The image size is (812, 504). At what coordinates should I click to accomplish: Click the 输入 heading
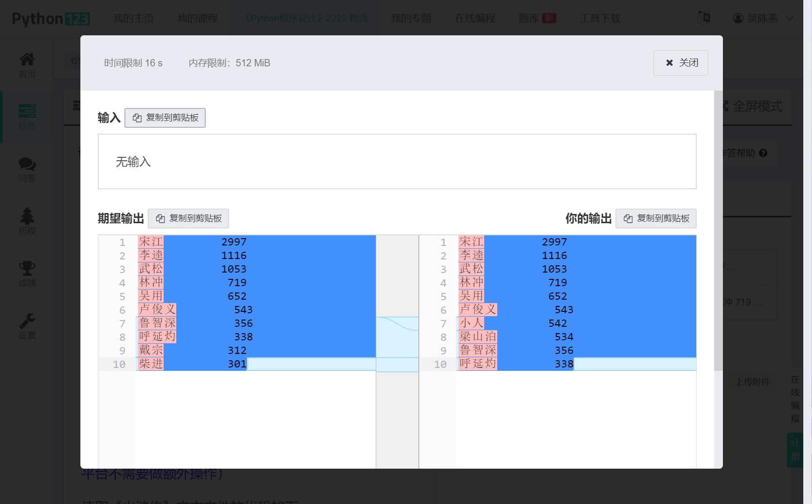109,118
